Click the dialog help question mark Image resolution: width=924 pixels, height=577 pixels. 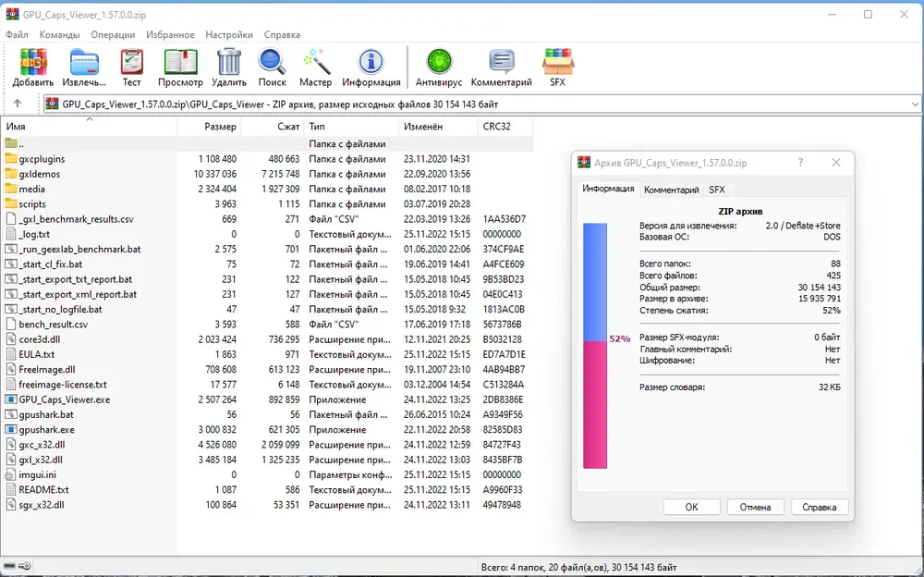click(x=800, y=162)
